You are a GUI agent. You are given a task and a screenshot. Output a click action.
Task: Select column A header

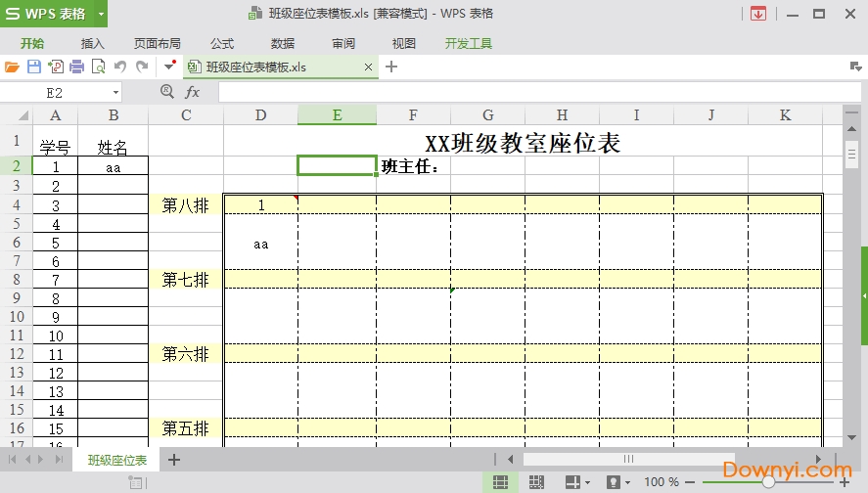point(56,115)
